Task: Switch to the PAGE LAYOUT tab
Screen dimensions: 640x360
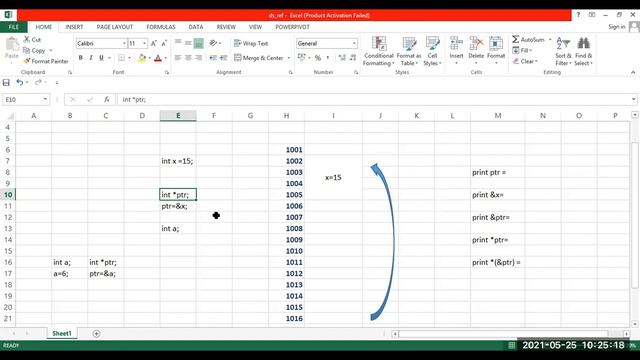Action: pyautogui.click(x=115, y=27)
